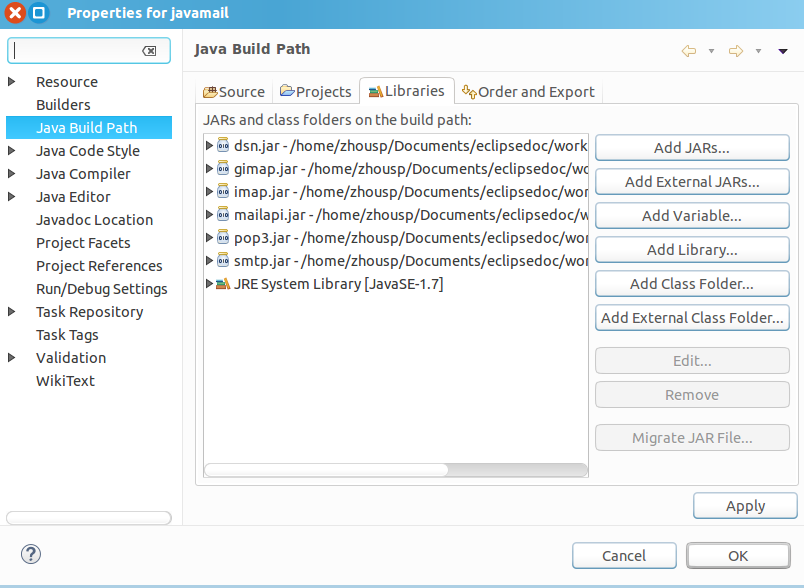The width and height of the screenshot is (804, 588).
Task: Open the back history dropdown arrow
Action: pyautogui.click(x=711, y=51)
